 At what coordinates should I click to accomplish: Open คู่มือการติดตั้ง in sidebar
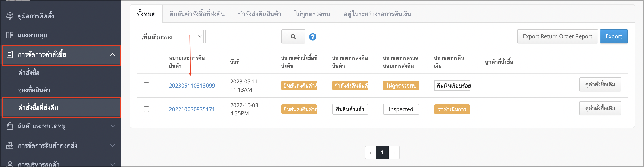tap(36, 16)
